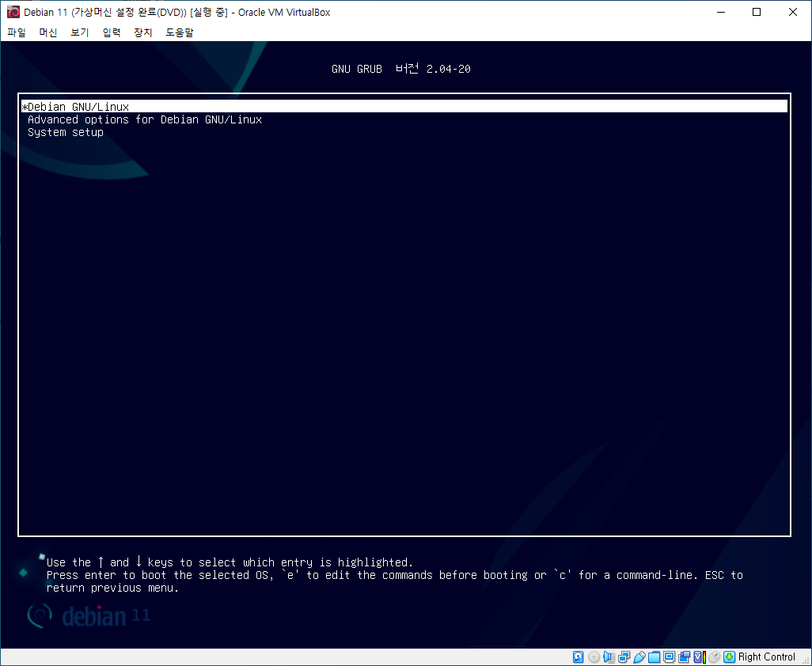The height and width of the screenshot is (666, 812).
Task: Select the Debian GNU/Linux boot entry
Action: point(404,107)
